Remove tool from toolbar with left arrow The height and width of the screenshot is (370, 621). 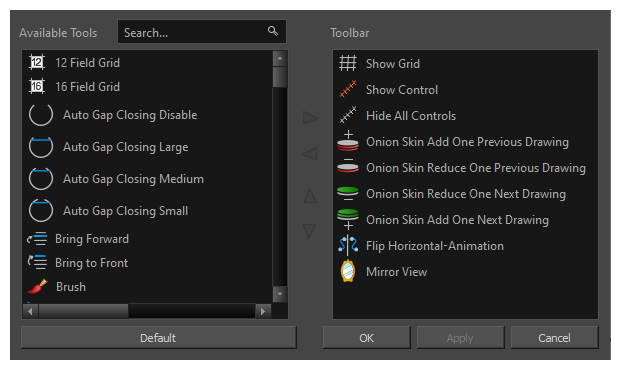310,154
